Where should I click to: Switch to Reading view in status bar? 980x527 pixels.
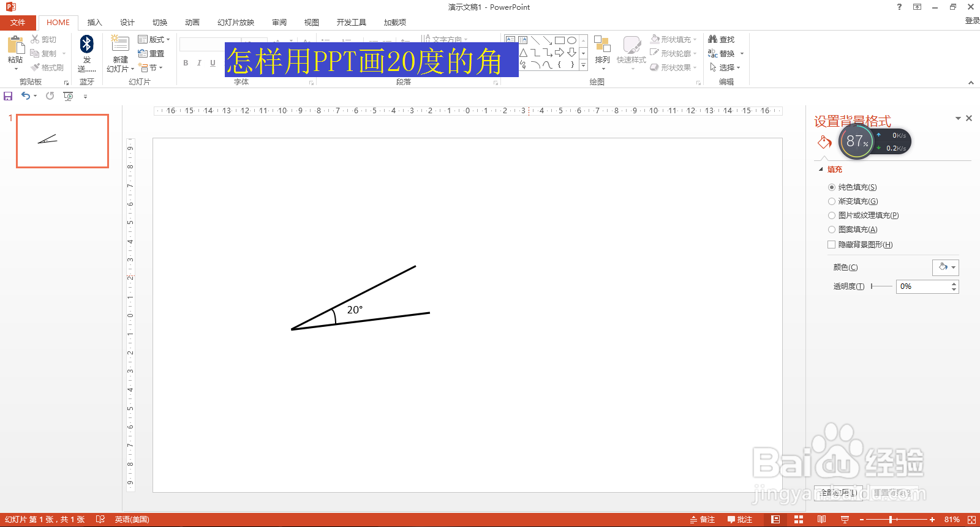821,520
